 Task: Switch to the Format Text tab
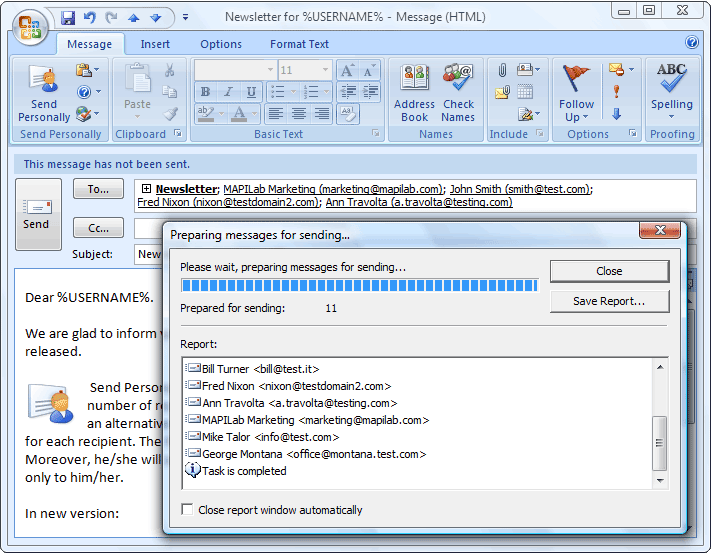[299, 44]
